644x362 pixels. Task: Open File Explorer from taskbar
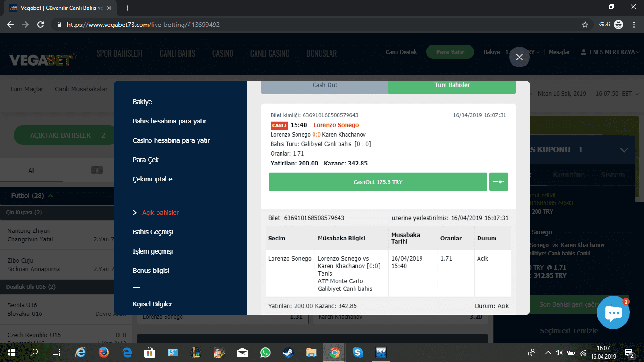[311, 352]
